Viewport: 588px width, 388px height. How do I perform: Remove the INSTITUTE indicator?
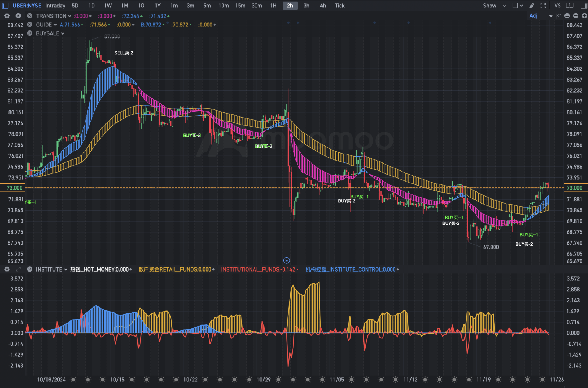tap(29, 269)
